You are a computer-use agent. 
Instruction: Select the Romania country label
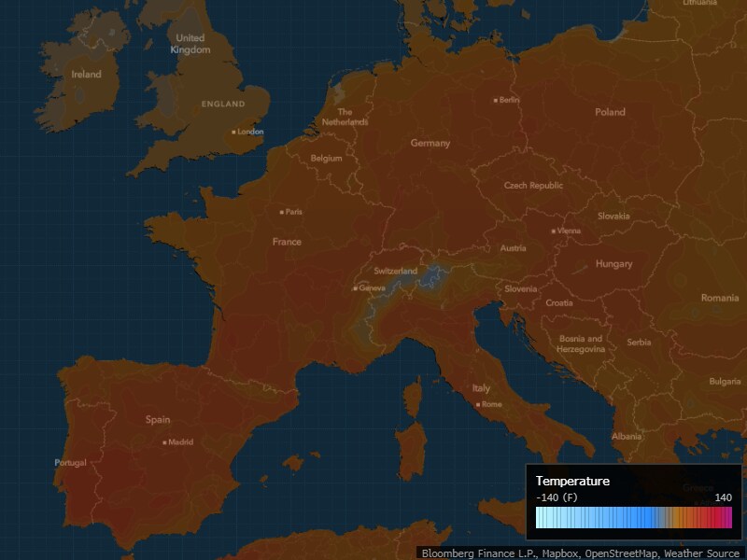coord(719,298)
